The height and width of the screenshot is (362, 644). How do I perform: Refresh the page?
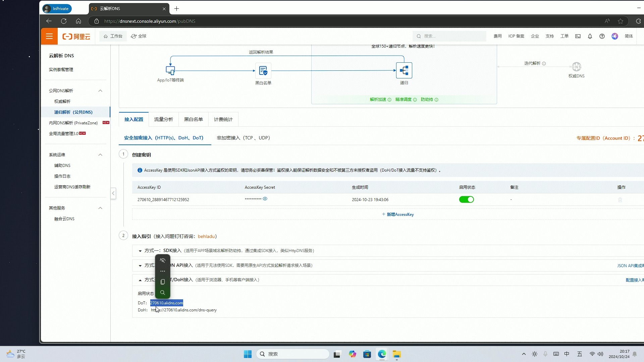tap(64, 21)
